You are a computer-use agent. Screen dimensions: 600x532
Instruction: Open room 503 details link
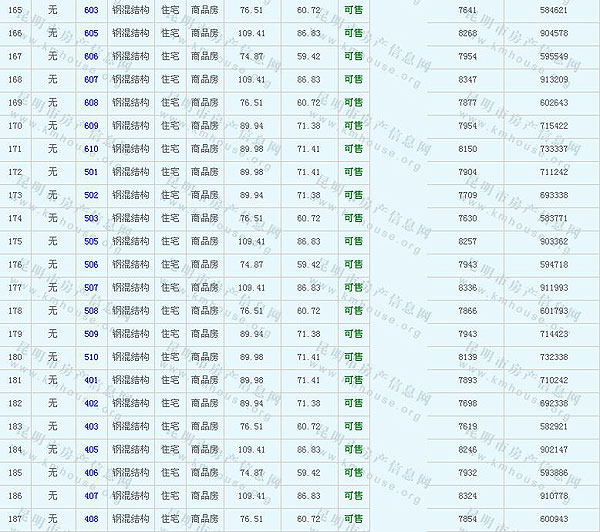pos(91,218)
